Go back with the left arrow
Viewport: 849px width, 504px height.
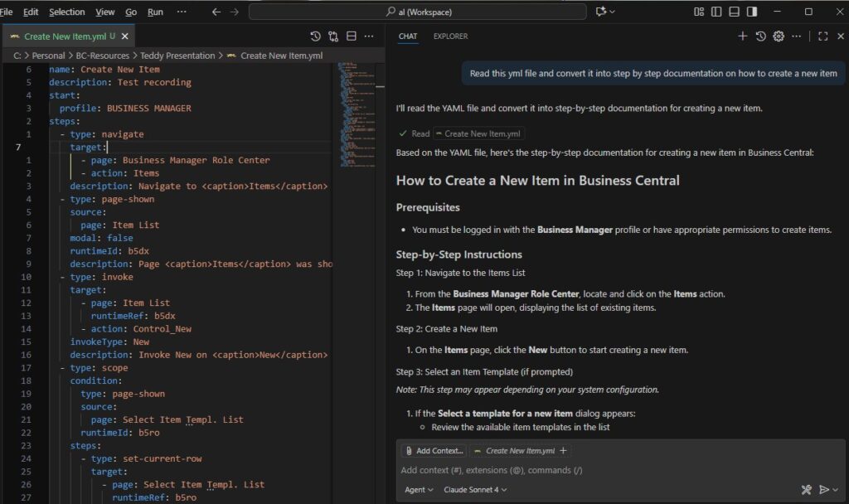coord(216,12)
